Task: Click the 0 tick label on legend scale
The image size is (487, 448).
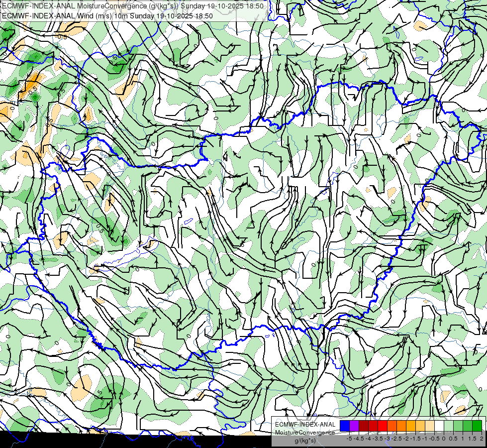Action: 444,439
